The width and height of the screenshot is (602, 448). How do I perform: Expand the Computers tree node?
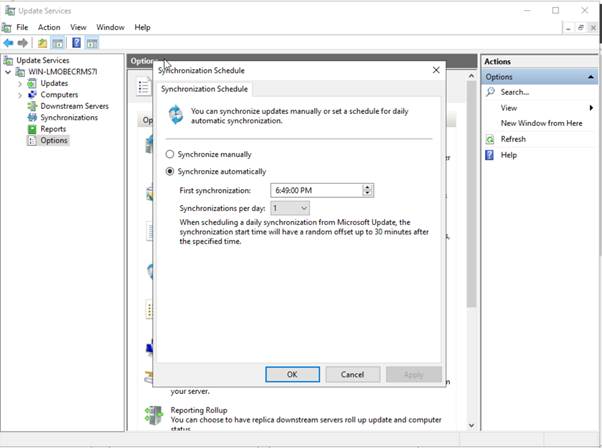(x=20, y=95)
